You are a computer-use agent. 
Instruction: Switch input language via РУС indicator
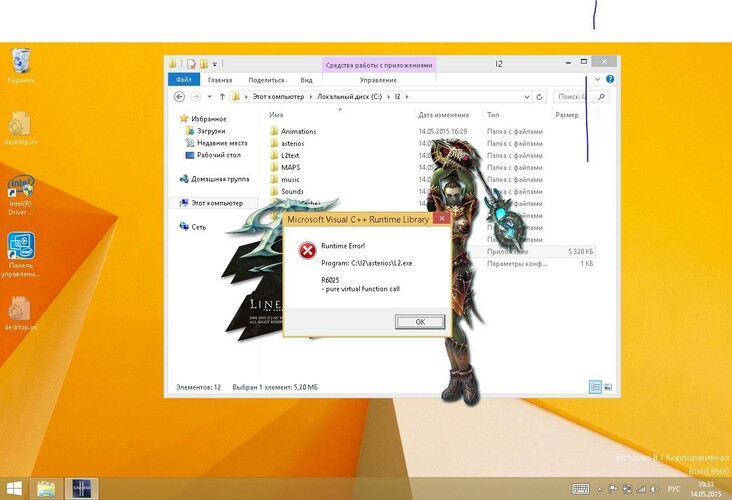[x=674, y=489]
